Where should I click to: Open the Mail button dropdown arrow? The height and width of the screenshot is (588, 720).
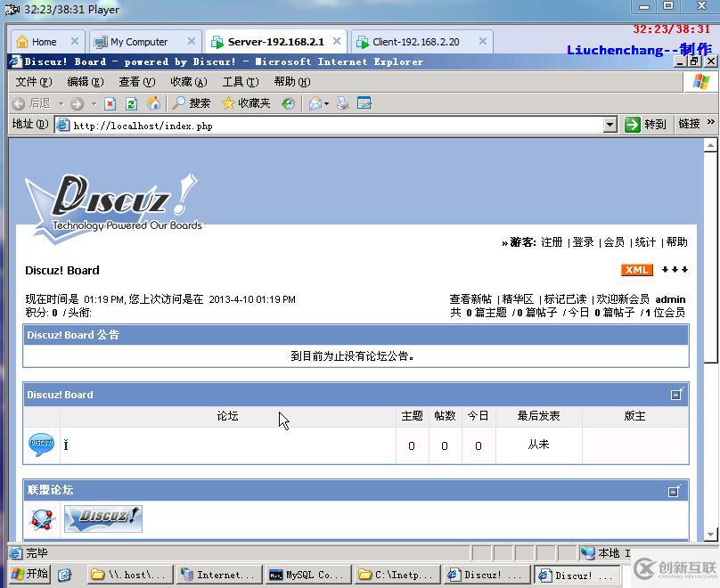point(326,103)
